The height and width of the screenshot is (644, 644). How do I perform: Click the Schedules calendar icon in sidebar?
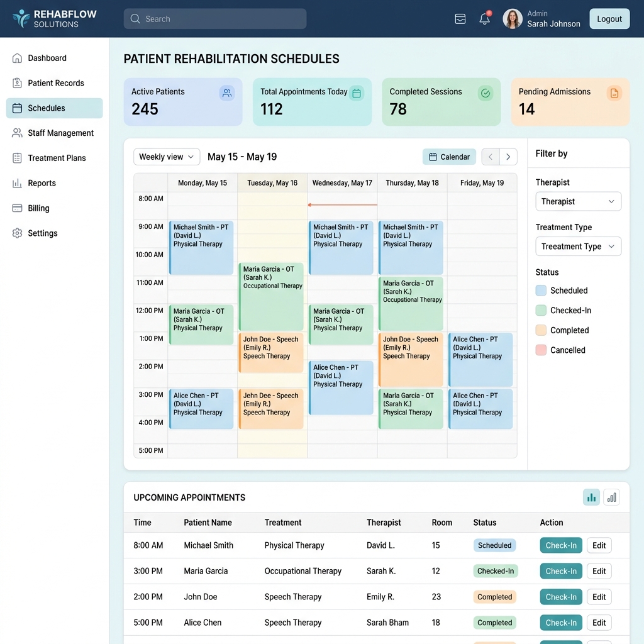coord(17,108)
